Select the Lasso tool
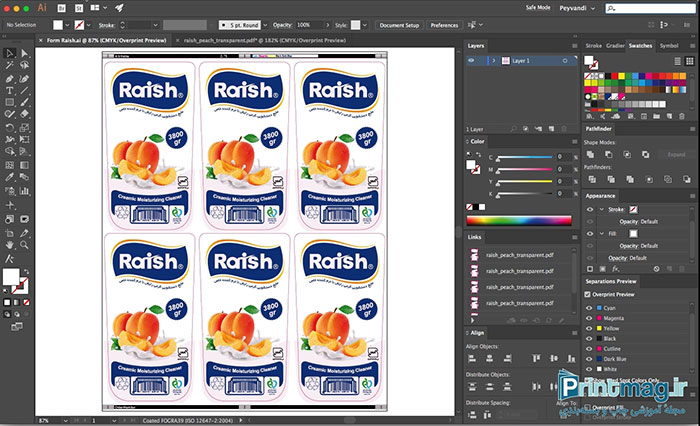Image resolution: width=700 pixels, height=426 pixels. point(25,65)
